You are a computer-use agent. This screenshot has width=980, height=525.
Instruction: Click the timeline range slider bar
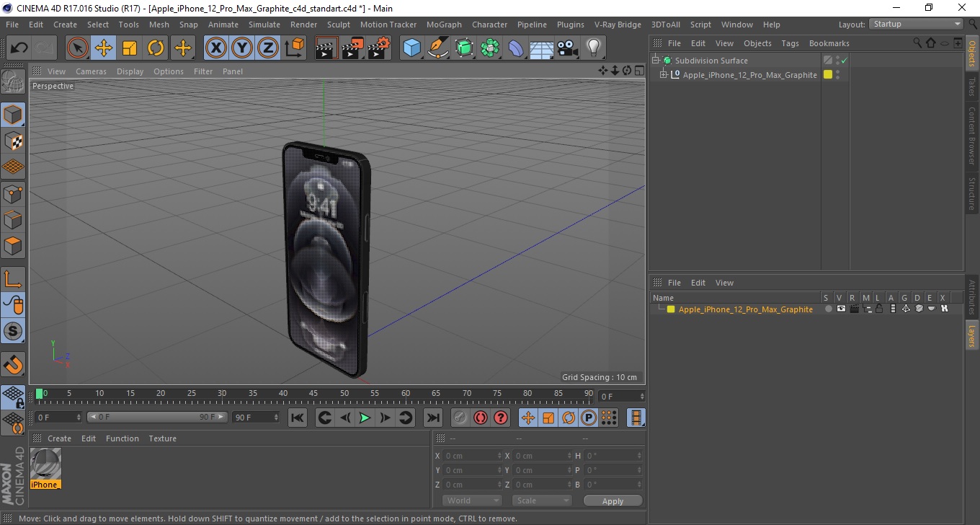pyautogui.click(x=157, y=418)
